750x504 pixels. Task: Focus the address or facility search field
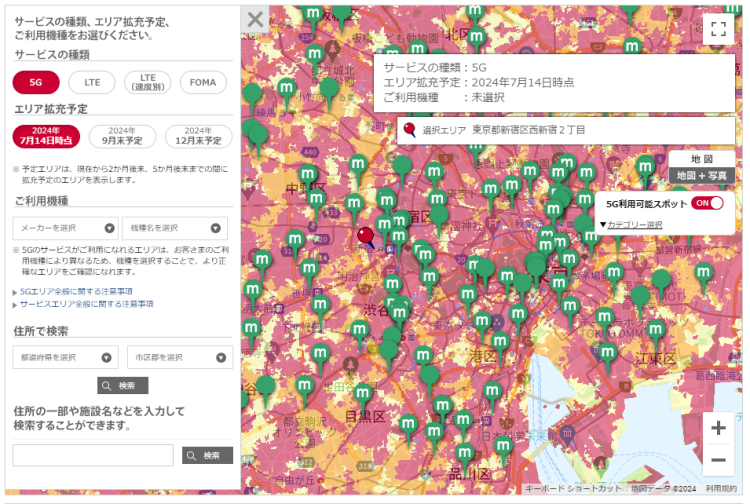93,455
